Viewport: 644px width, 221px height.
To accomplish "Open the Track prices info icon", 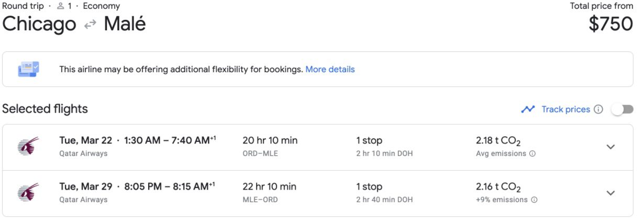I will (598, 109).
